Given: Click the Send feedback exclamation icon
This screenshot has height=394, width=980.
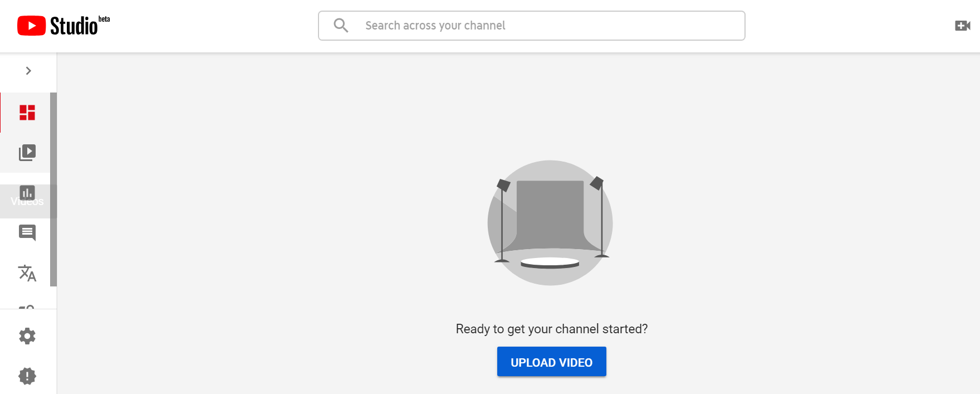Looking at the screenshot, I should click(27, 376).
